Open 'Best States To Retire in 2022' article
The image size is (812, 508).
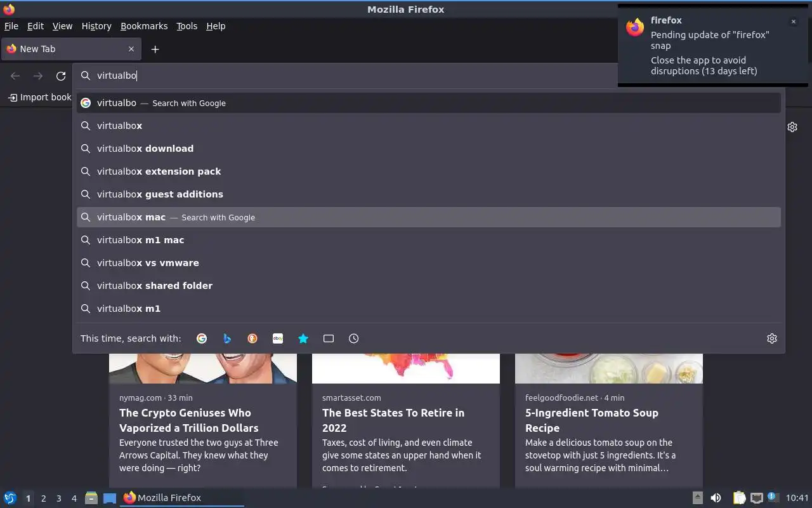[393, 420]
